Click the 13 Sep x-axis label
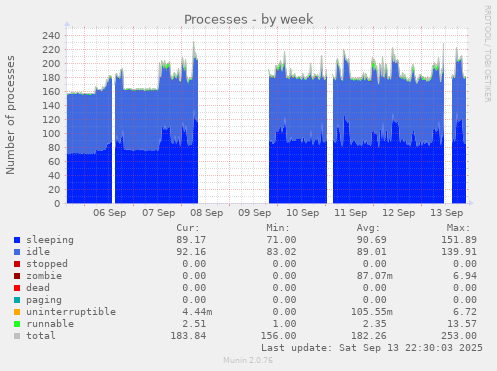This screenshot has height=371, width=497. 447,213
